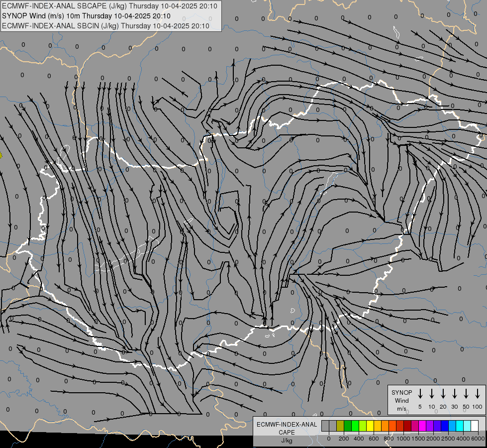
Task: Click the '600' label on CAPE scale
Action: pos(374,439)
